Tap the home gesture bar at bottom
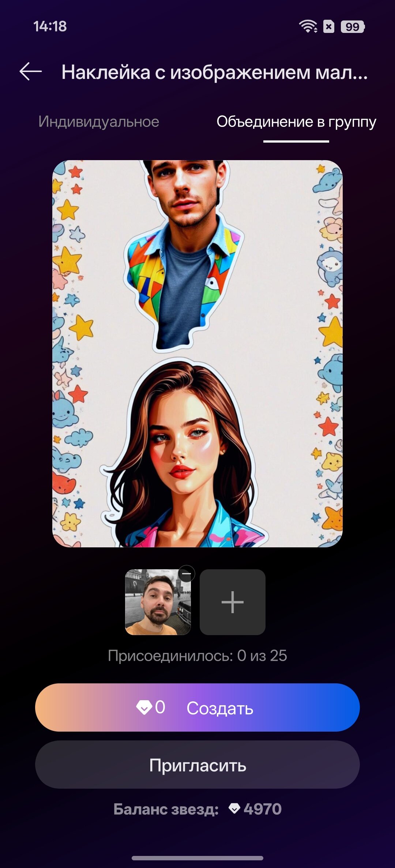 coord(197,858)
